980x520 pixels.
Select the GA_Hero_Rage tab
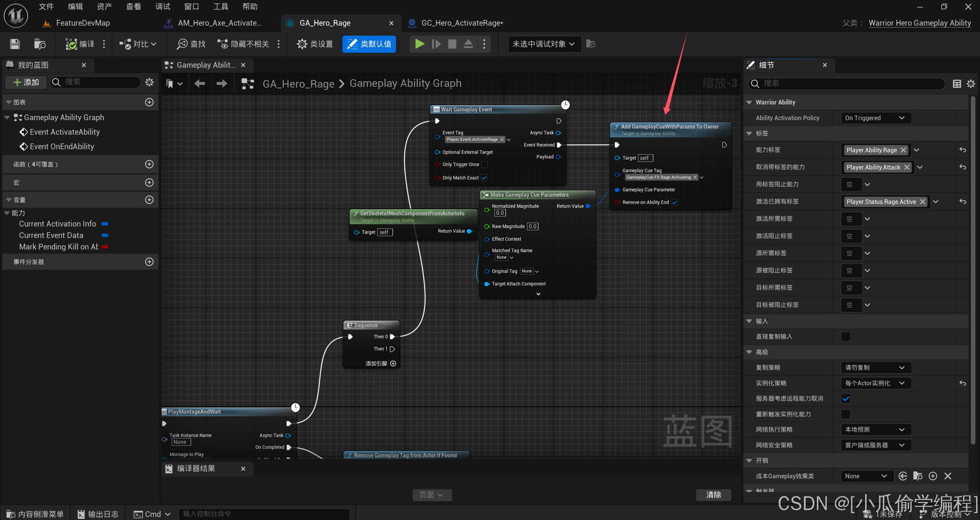pyautogui.click(x=326, y=23)
